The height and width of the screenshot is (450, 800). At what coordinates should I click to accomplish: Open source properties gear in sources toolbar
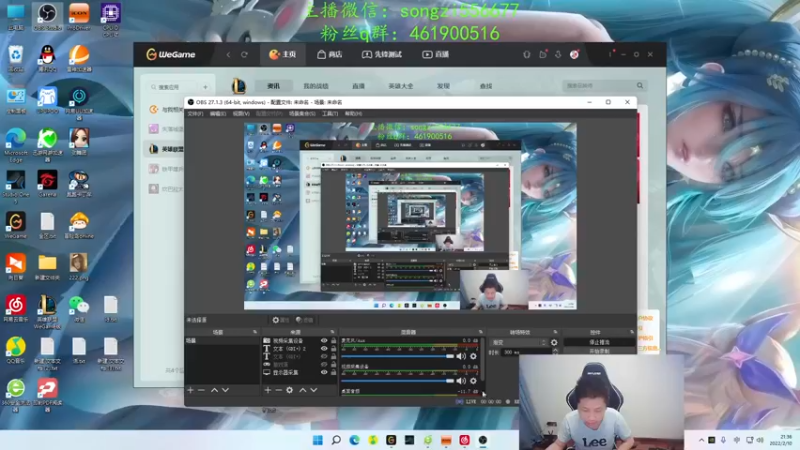tap(290, 390)
